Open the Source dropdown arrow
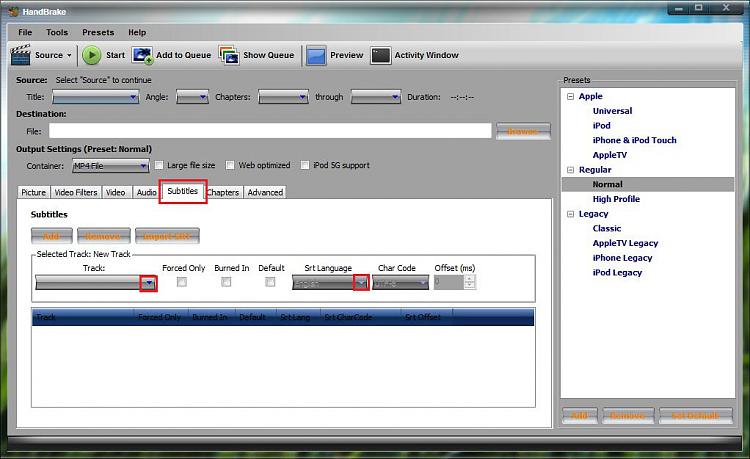 click(69, 55)
